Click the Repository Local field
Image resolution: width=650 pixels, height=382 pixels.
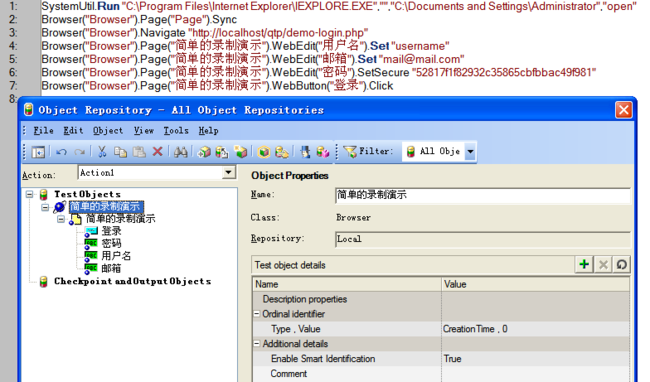(x=483, y=239)
